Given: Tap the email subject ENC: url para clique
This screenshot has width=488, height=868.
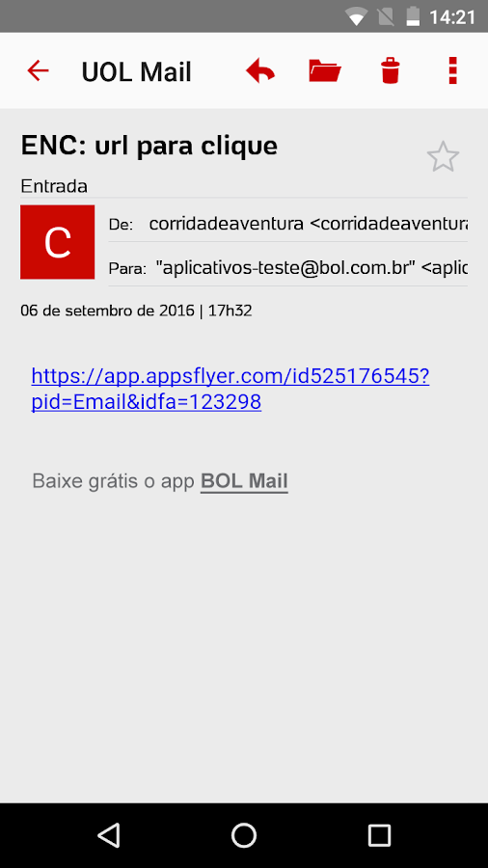Looking at the screenshot, I should tap(149, 146).
